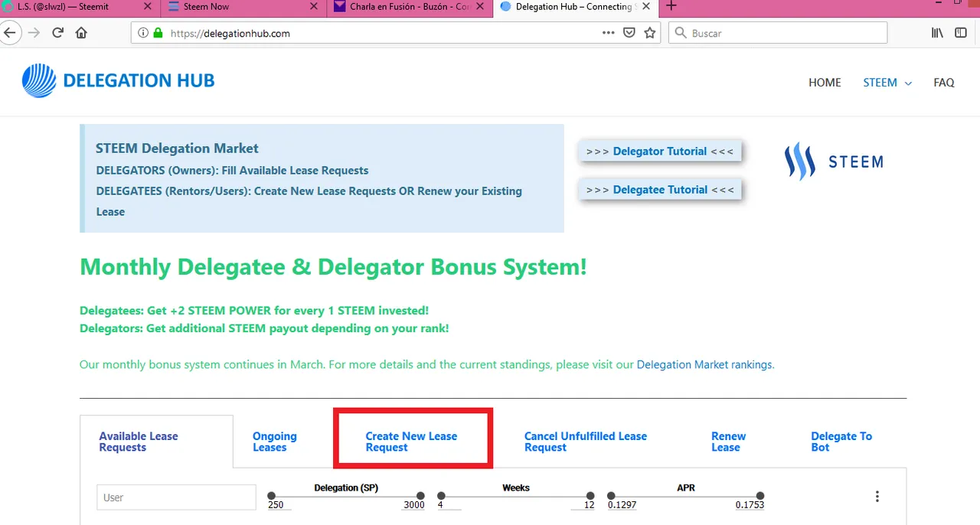
Task: Click the User filter input field
Action: (x=176, y=497)
